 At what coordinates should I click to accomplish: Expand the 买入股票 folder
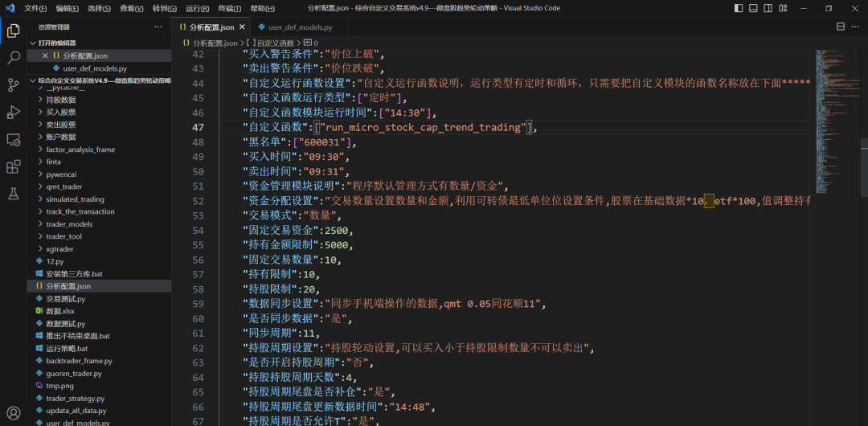100,112
